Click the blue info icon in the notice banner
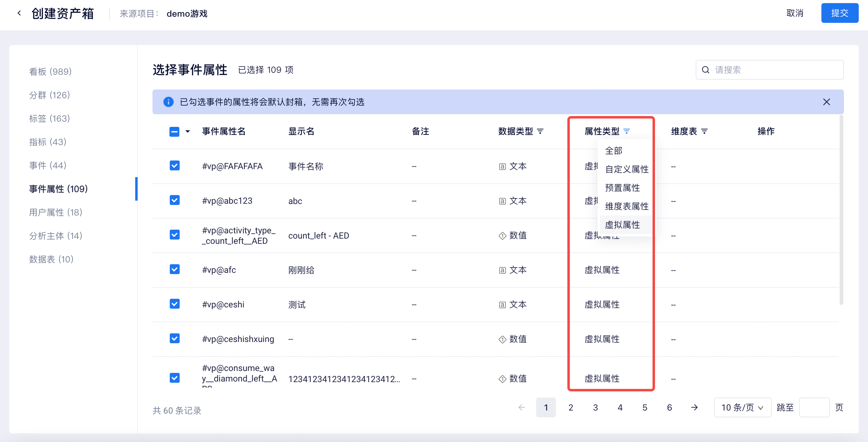 pos(168,102)
